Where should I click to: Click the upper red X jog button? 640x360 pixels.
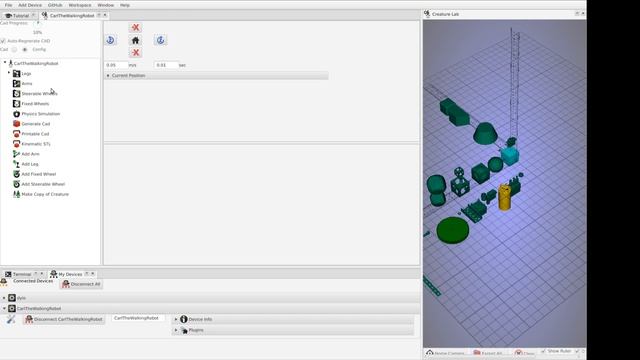136,27
